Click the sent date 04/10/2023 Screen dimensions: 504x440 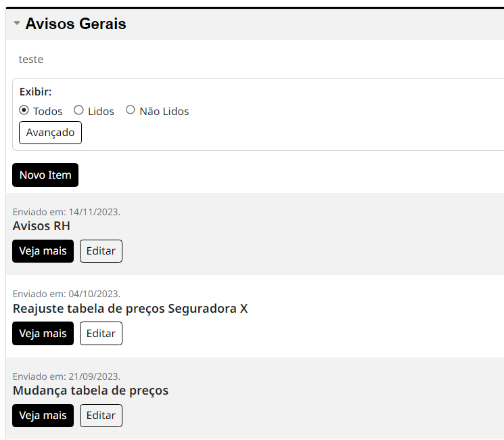click(94, 294)
